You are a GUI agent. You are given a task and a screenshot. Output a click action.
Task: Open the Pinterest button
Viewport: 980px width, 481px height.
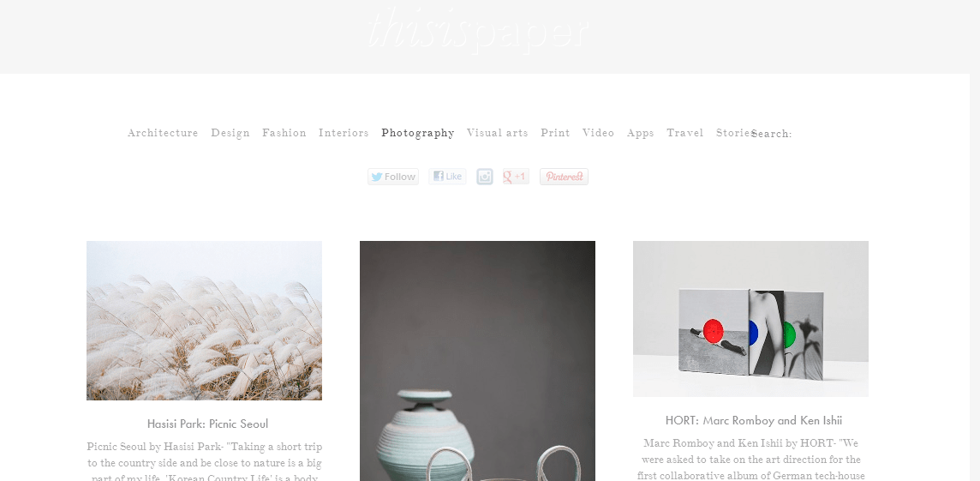(564, 177)
